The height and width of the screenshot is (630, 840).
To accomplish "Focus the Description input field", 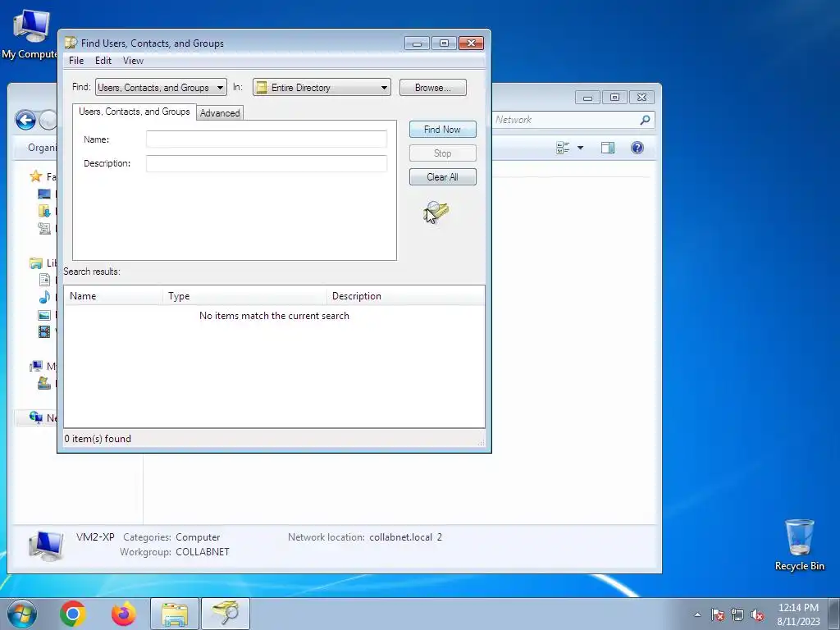I will [x=267, y=163].
